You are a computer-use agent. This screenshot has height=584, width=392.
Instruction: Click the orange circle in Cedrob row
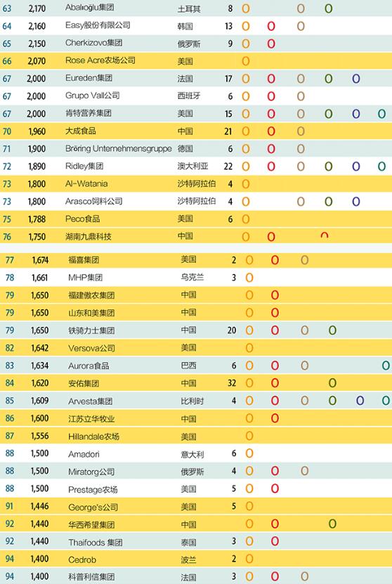point(249,559)
